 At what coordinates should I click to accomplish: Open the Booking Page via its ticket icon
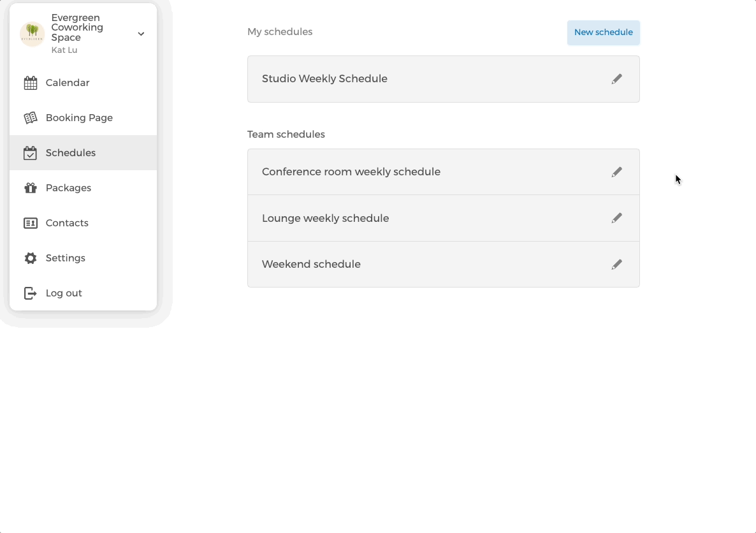pyautogui.click(x=29, y=117)
